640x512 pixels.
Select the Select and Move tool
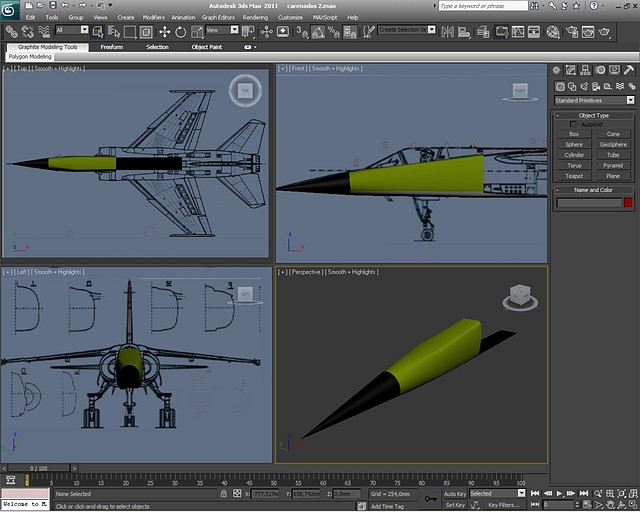[x=164, y=31]
